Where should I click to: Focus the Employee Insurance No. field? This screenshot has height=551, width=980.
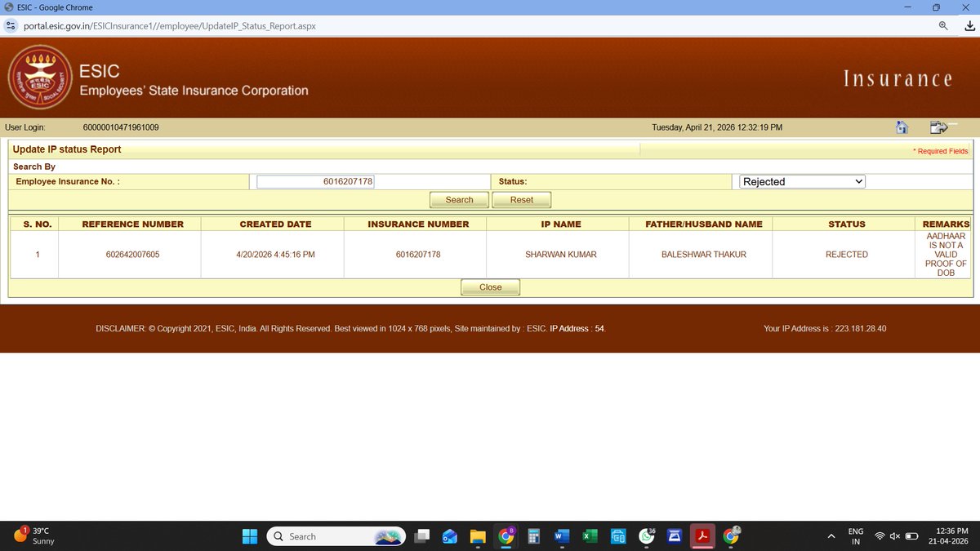[x=316, y=182]
